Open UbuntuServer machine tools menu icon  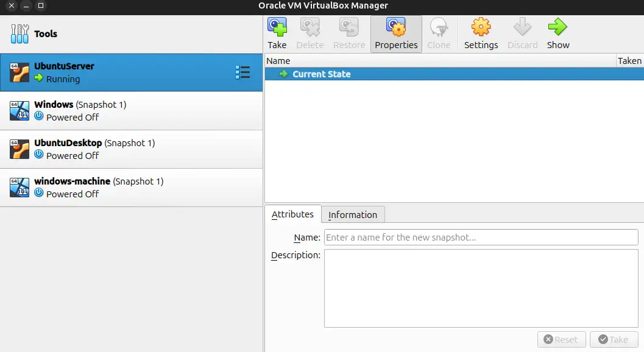point(242,72)
